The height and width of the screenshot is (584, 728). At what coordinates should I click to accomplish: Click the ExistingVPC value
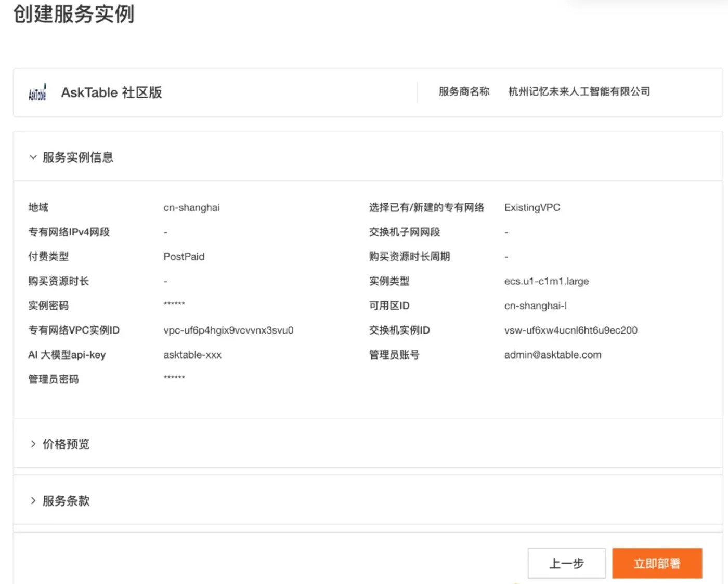(532, 207)
